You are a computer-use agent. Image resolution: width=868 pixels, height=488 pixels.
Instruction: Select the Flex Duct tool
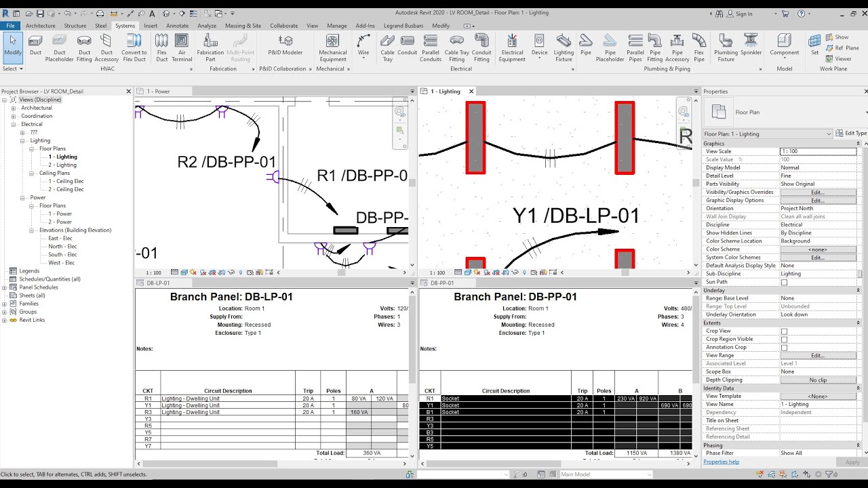tap(162, 47)
